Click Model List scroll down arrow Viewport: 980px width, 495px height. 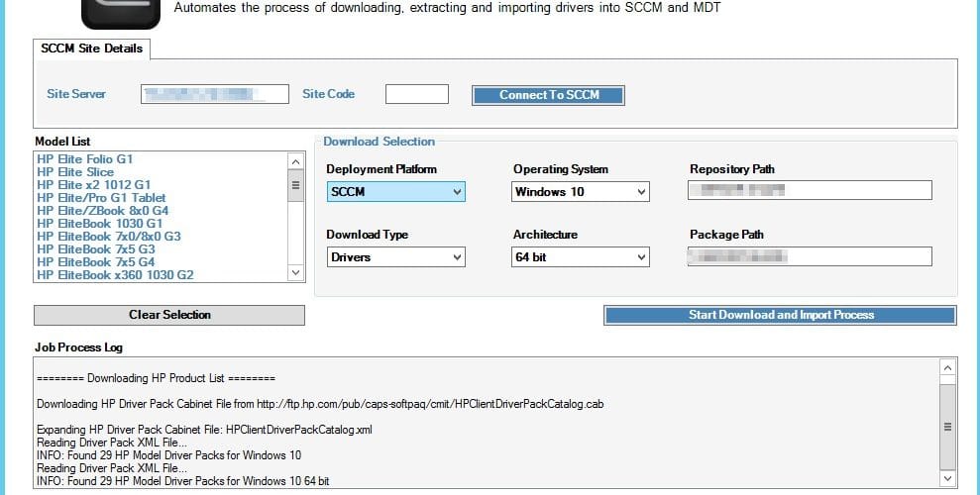[295, 272]
